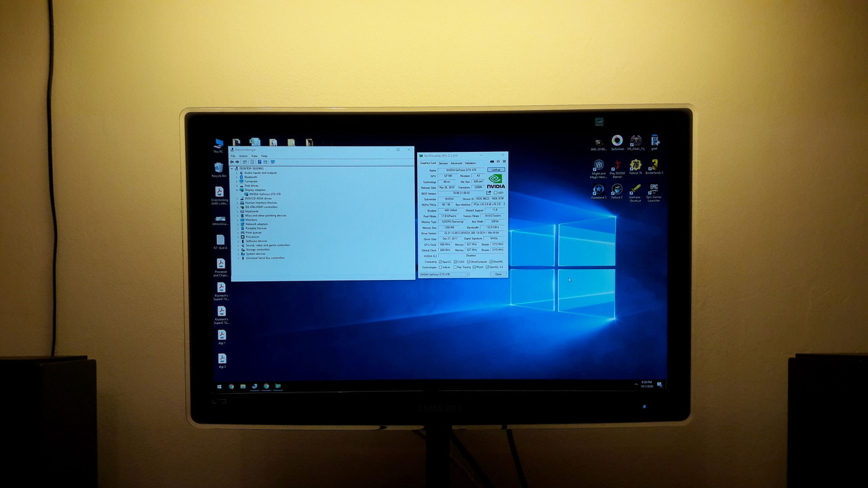This screenshot has height=488, width=868.
Task: Open the Action menu in Device Manager
Action: click(x=243, y=156)
